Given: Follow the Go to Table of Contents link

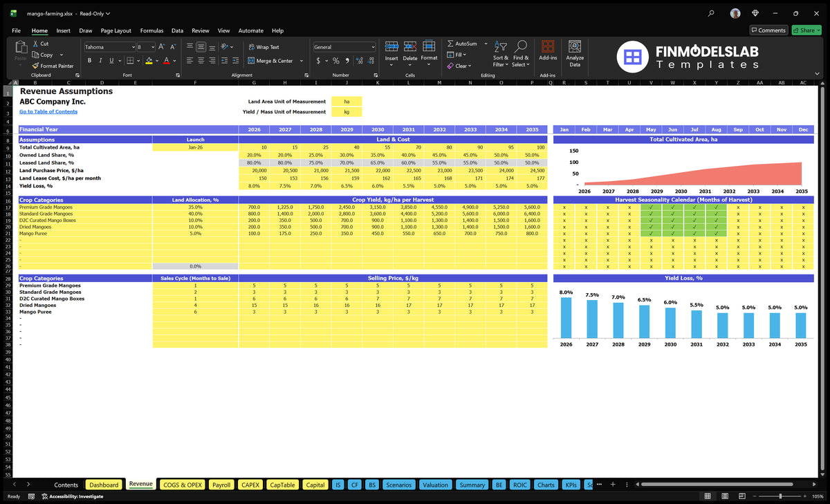Looking at the screenshot, I should point(48,111).
